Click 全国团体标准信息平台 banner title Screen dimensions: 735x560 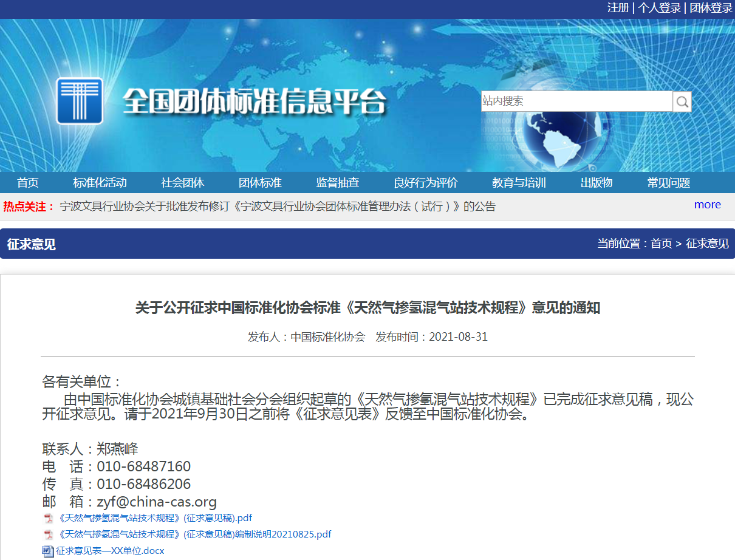click(x=255, y=101)
